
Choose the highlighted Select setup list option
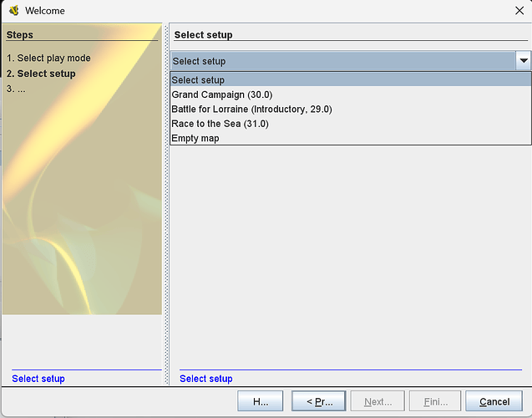tap(351, 79)
